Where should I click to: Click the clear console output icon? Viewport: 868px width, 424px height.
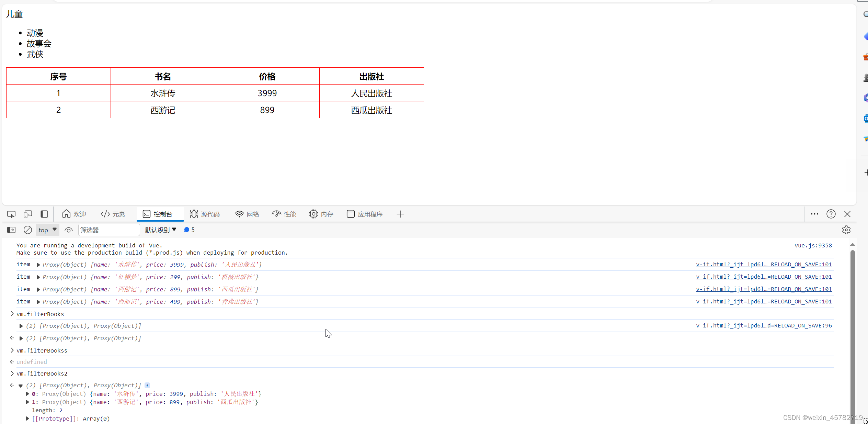[x=29, y=230]
